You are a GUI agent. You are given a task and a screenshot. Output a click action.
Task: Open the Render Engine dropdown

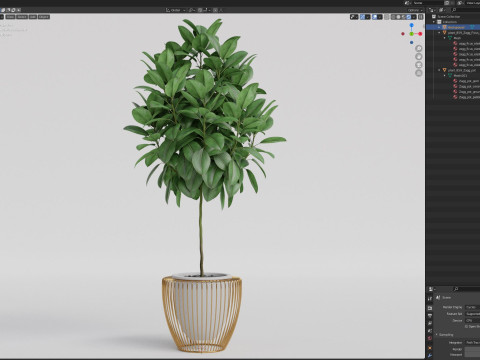[x=472, y=307]
